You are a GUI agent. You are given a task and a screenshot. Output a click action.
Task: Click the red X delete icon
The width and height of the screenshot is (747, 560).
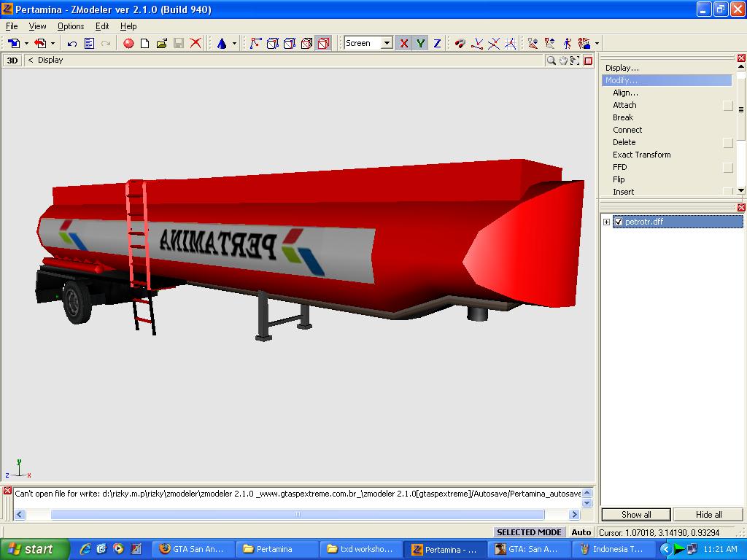tap(196, 43)
